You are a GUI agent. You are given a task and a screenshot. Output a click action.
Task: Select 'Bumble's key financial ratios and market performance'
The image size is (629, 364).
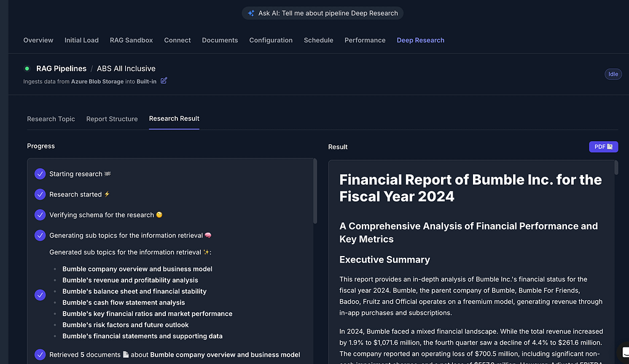(147, 314)
